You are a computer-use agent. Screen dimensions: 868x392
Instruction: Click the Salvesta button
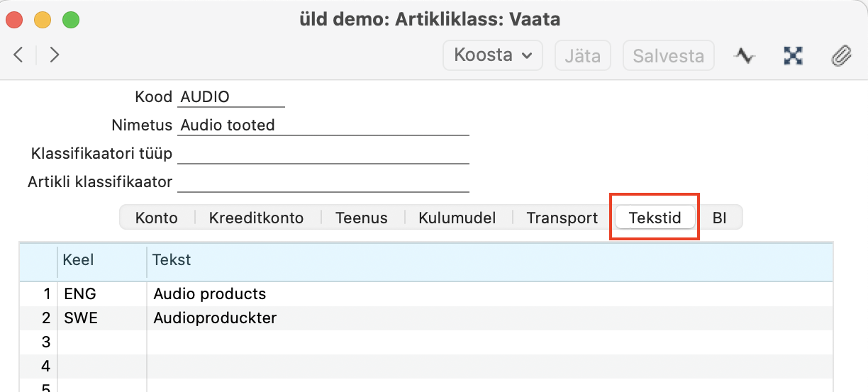click(668, 55)
